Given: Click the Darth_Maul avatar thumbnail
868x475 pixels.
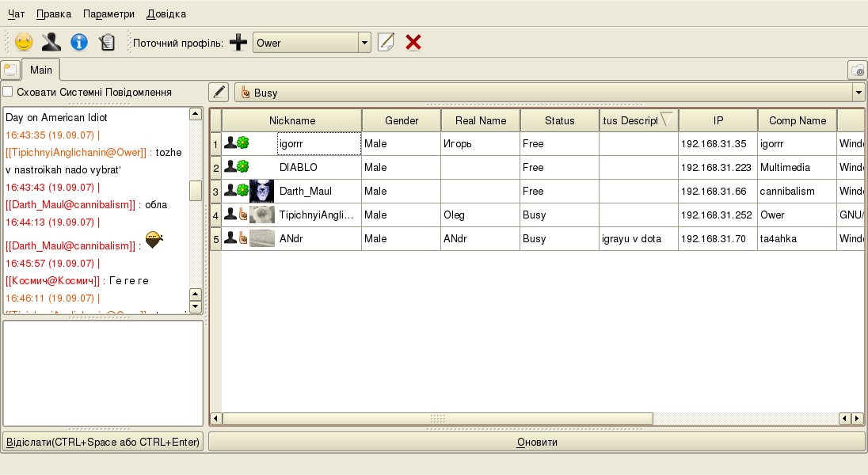Looking at the screenshot, I should (261, 191).
